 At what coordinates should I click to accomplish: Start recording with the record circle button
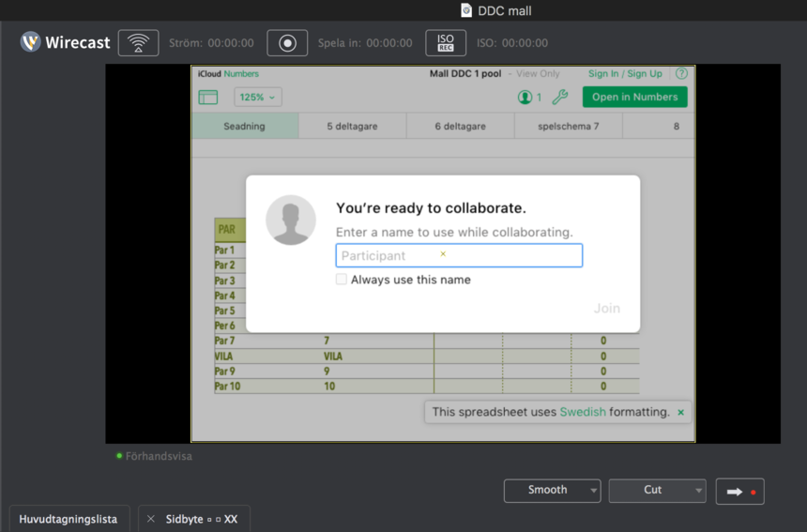pyautogui.click(x=287, y=43)
